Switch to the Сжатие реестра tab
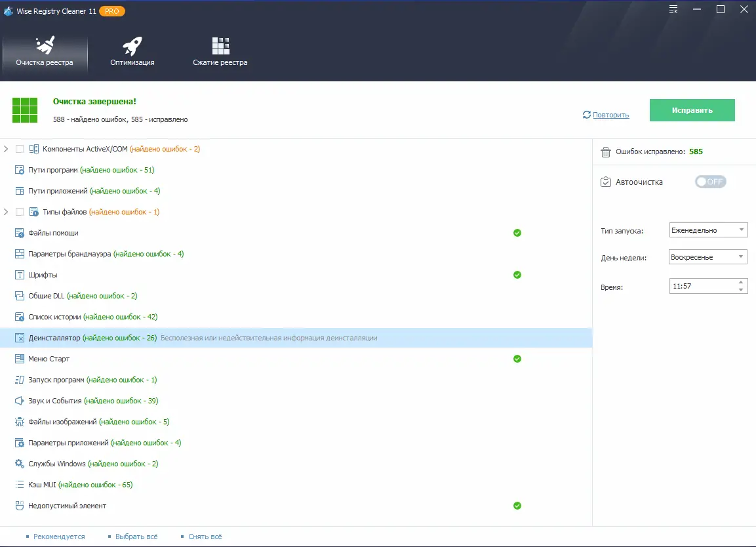This screenshot has height=547, width=756. point(220,52)
